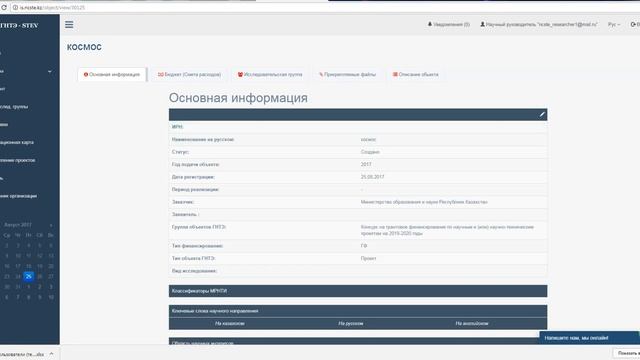This screenshot has width=640, height=360.
Task: Click the КОСМОС page title
Action: pyautogui.click(x=84, y=47)
